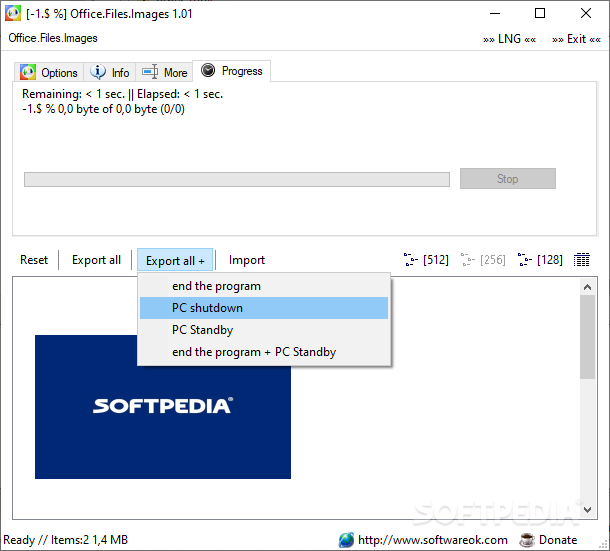Screen dimensions: 610x551
Task: Open the LNG language menu
Action: 509,39
